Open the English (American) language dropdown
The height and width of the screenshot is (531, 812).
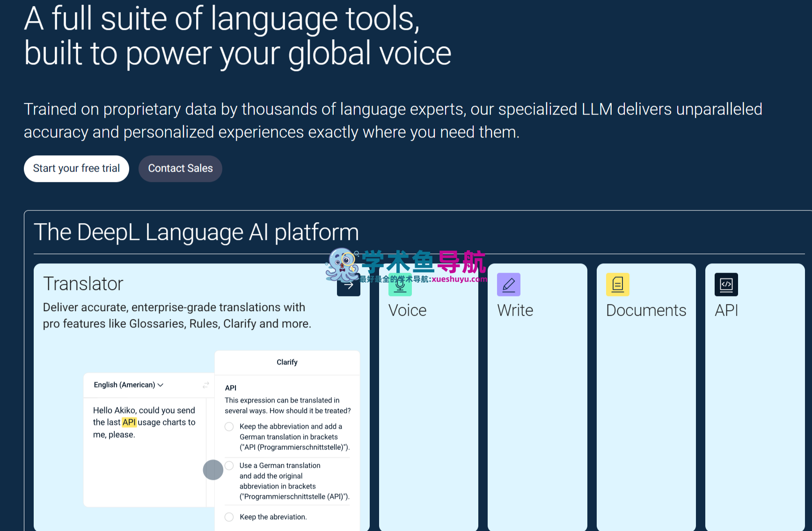pos(128,385)
